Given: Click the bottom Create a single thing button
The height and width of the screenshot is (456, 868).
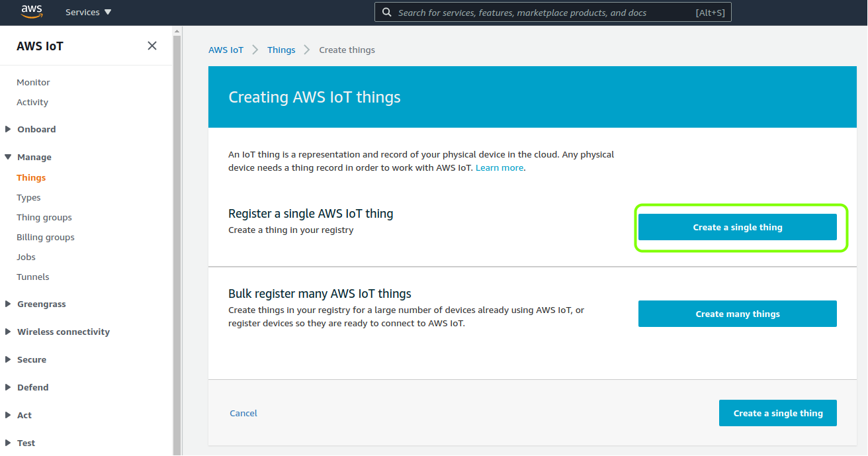Looking at the screenshot, I should tap(778, 413).
